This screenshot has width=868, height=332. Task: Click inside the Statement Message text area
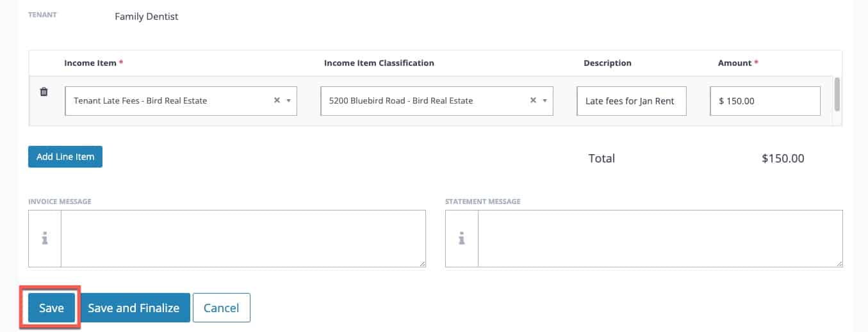coord(660,239)
